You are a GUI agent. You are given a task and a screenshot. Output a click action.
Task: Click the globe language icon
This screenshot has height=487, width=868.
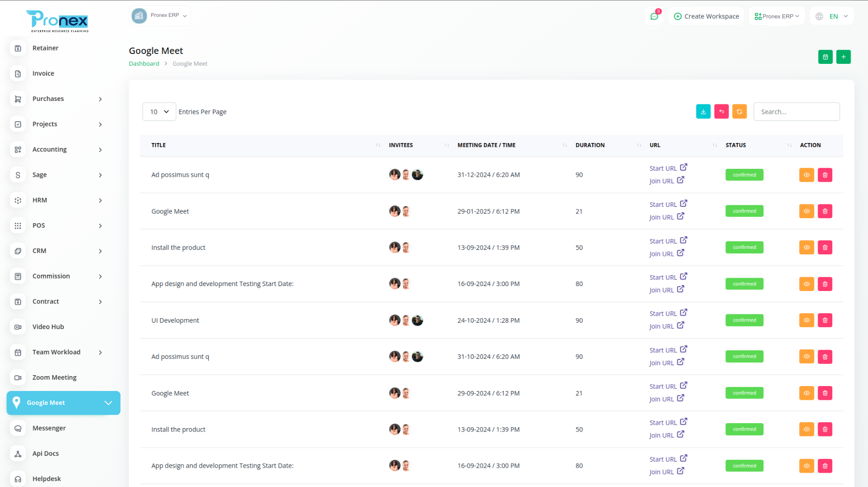pos(819,16)
